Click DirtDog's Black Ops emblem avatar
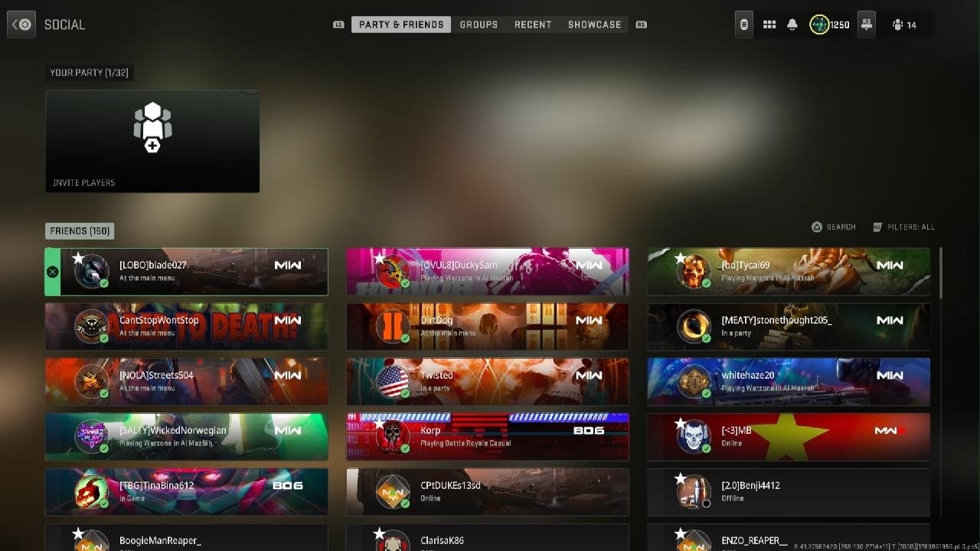The width and height of the screenshot is (980, 551). 393,327
